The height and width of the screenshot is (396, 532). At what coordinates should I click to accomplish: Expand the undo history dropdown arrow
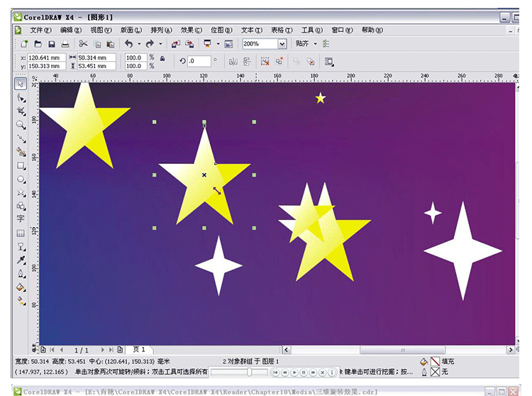[139, 44]
